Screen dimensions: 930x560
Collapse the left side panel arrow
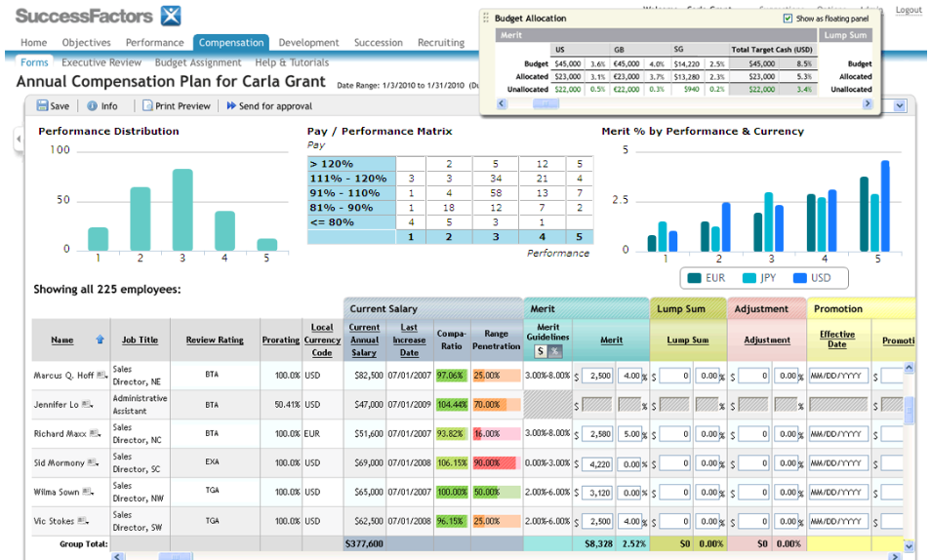tap(19, 140)
